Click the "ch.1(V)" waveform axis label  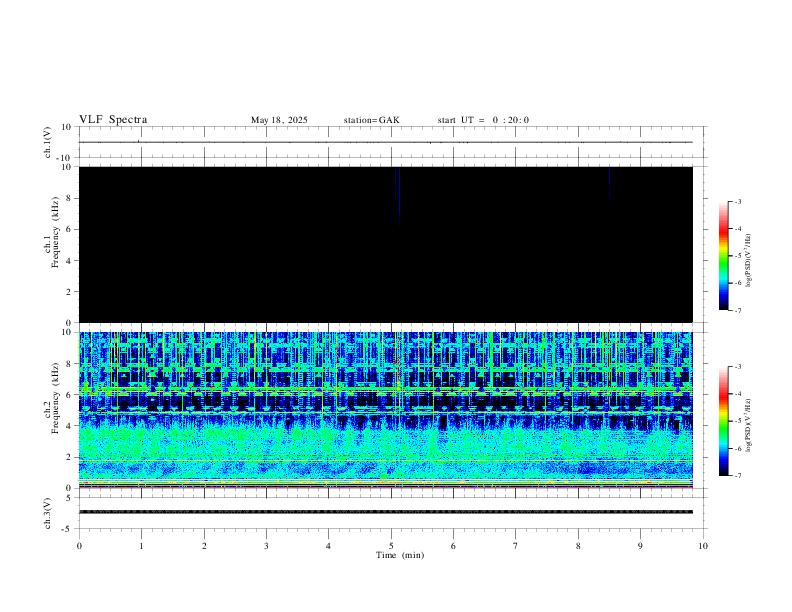pyautogui.click(x=48, y=142)
